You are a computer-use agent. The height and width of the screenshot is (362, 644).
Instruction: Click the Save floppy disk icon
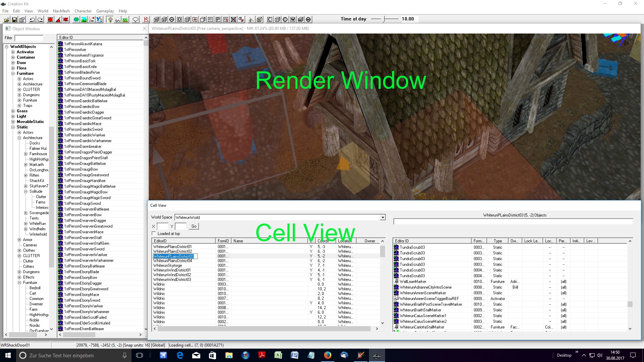[14, 19]
